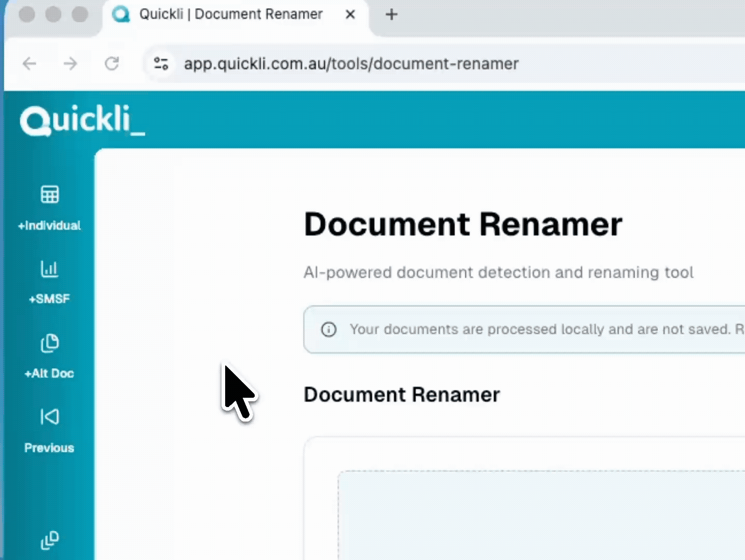The image size is (745, 560).
Task: Select the +SMSF chart icon in the sidebar
Action: click(x=49, y=269)
